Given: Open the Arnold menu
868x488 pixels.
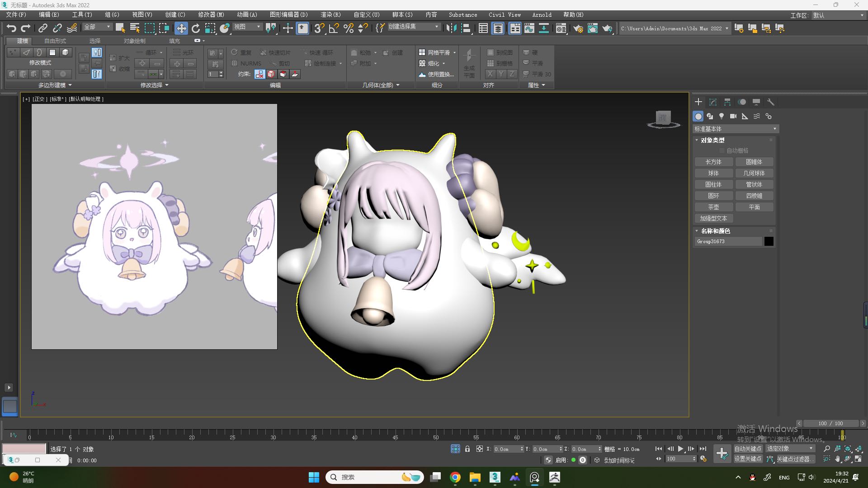Looking at the screenshot, I should pyautogui.click(x=542, y=15).
